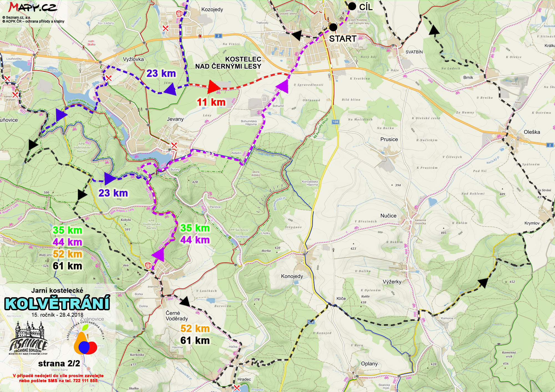Click the Brník village label
This screenshot has width=555, height=392.
pos(468,78)
